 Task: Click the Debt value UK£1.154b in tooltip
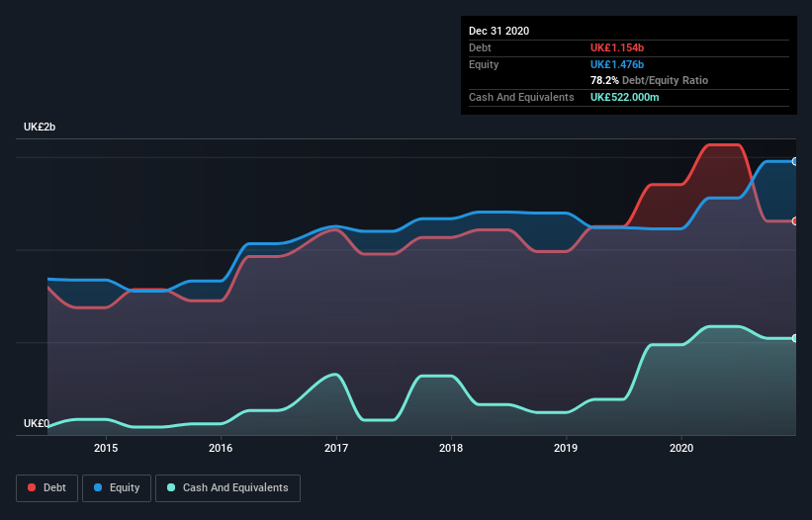617,47
